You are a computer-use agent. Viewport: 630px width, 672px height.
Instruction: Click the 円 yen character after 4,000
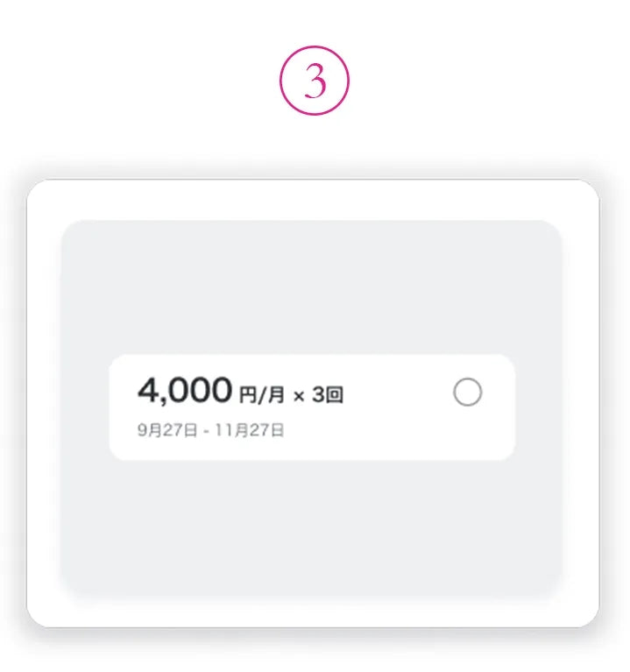click(x=246, y=397)
